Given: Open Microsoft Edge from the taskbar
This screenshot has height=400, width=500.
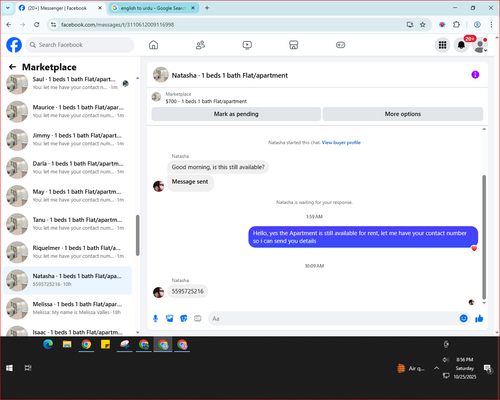Looking at the screenshot, I should 48,344.
